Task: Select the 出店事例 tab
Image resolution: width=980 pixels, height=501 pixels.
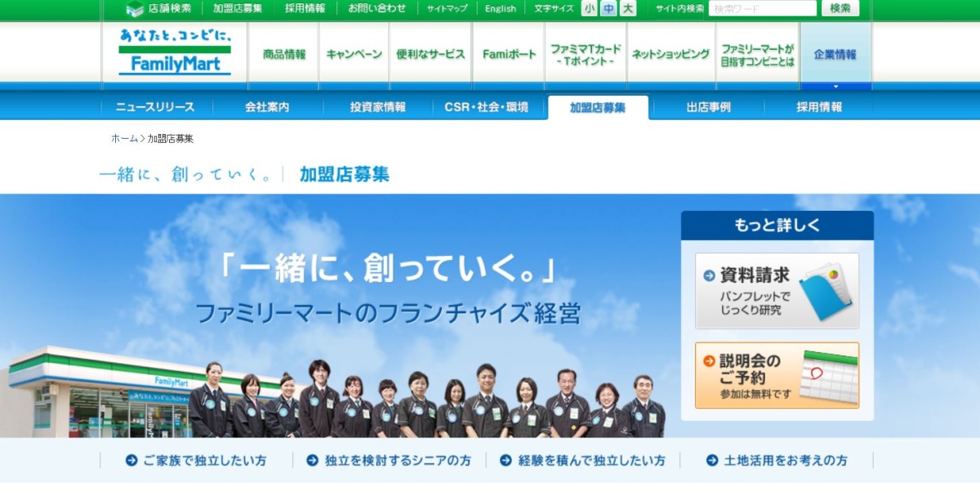Action: (x=709, y=107)
